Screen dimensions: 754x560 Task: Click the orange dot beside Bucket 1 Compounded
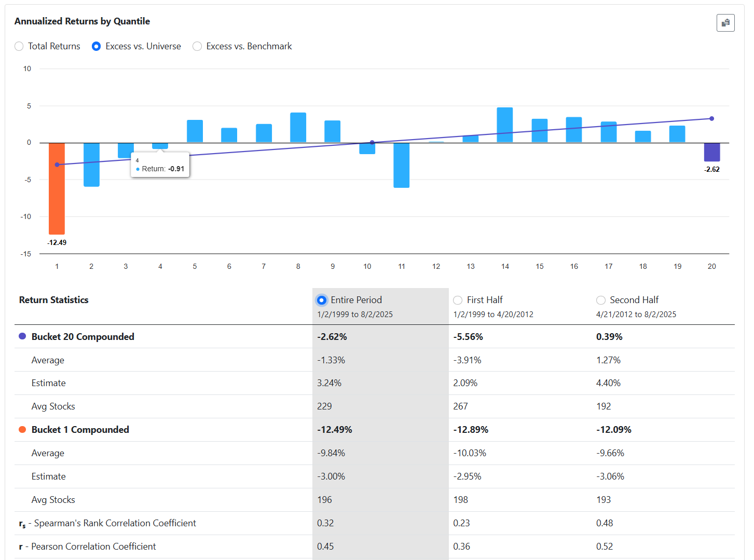point(22,429)
